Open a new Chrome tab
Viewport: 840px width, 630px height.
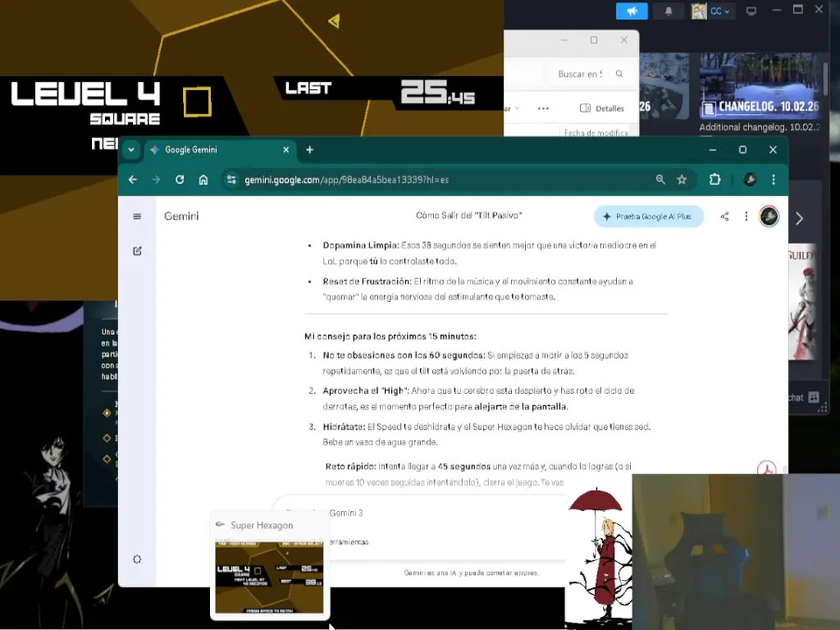pos(310,150)
